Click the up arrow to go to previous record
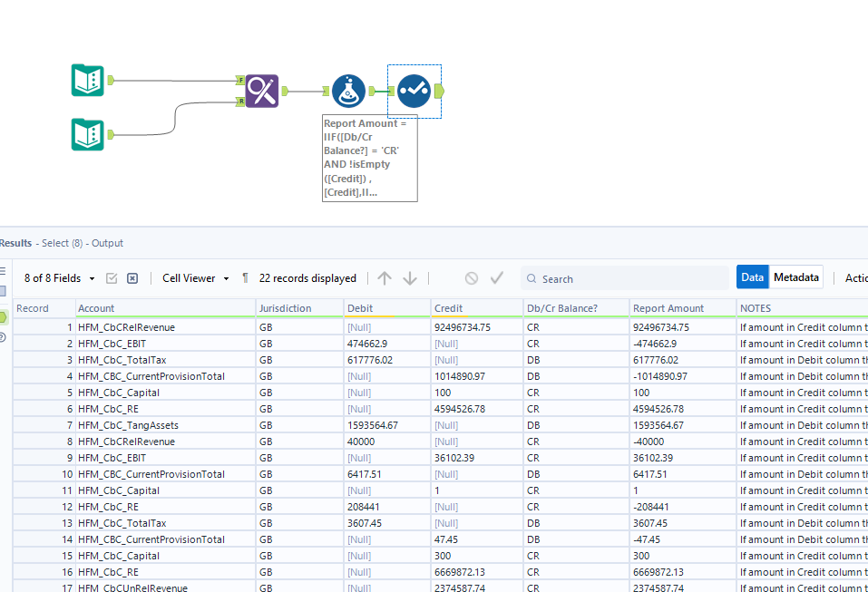The height and width of the screenshot is (592, 868). pyautogui.click(x=383, y=278)
